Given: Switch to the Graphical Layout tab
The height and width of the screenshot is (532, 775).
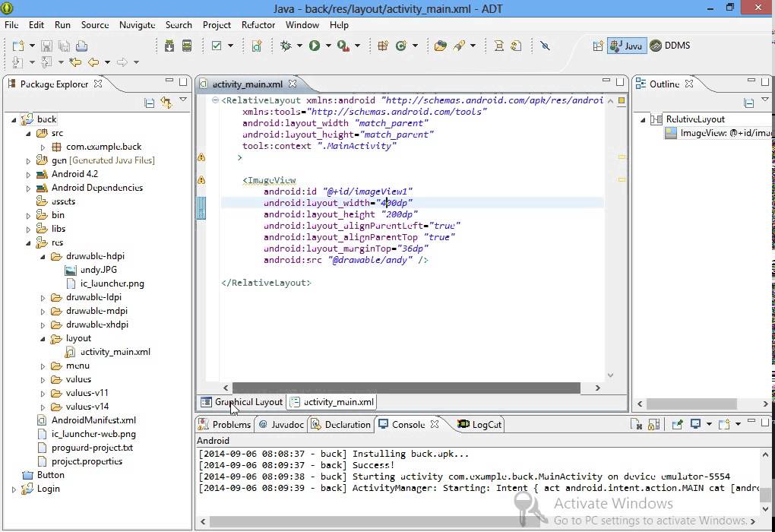Looking at the screenshot, I should click(x=241, y=402).
